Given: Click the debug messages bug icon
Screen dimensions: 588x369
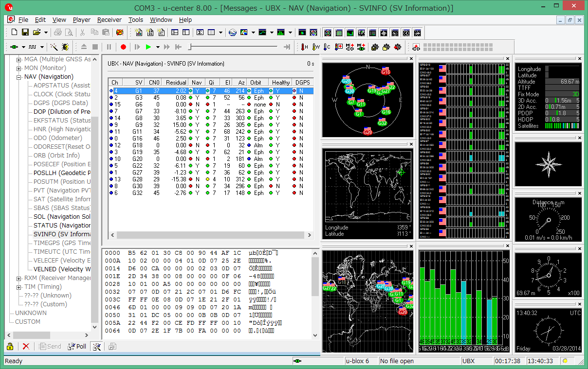Looking at the screenshot, I should pos(65,47).
